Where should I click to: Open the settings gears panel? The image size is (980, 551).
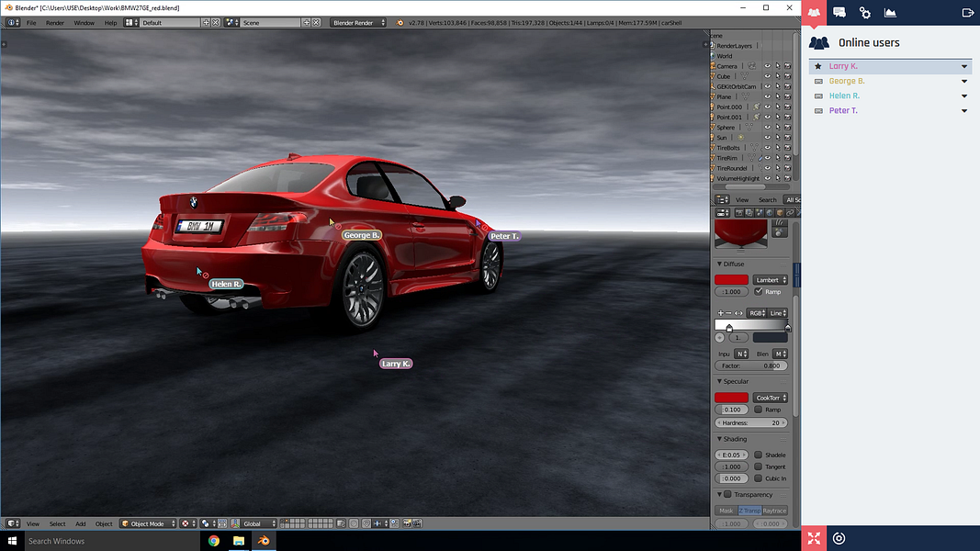(865, 13)
